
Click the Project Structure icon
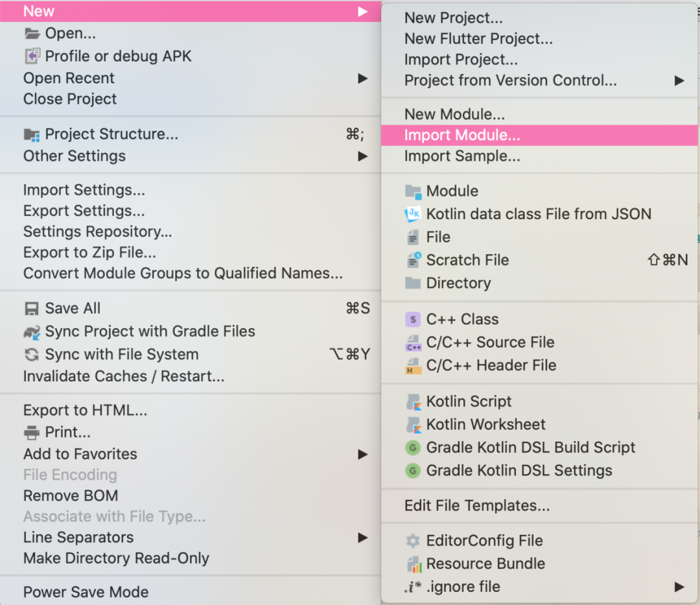pos(32,134)
